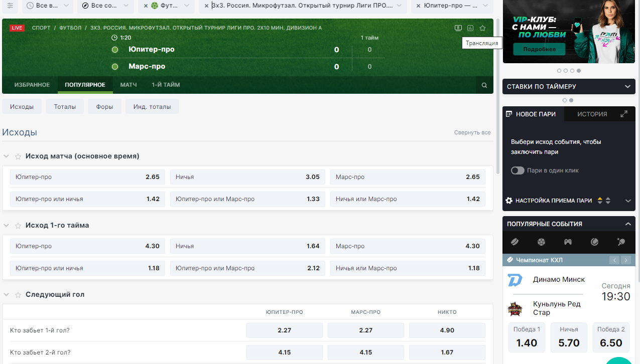Screen dimensions: 640x364
Task: Click Куньлунь Ред Стар team logo
Action: tap(515, 308)
